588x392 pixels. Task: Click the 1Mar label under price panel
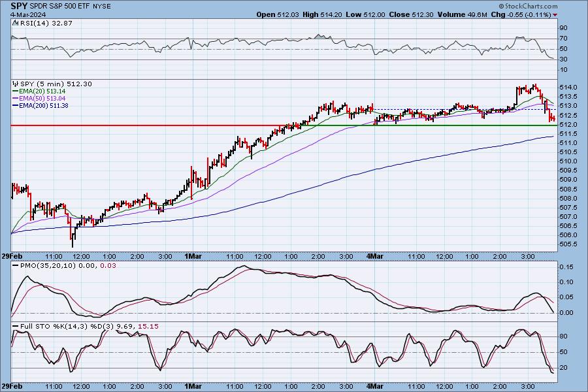(193, 257)
